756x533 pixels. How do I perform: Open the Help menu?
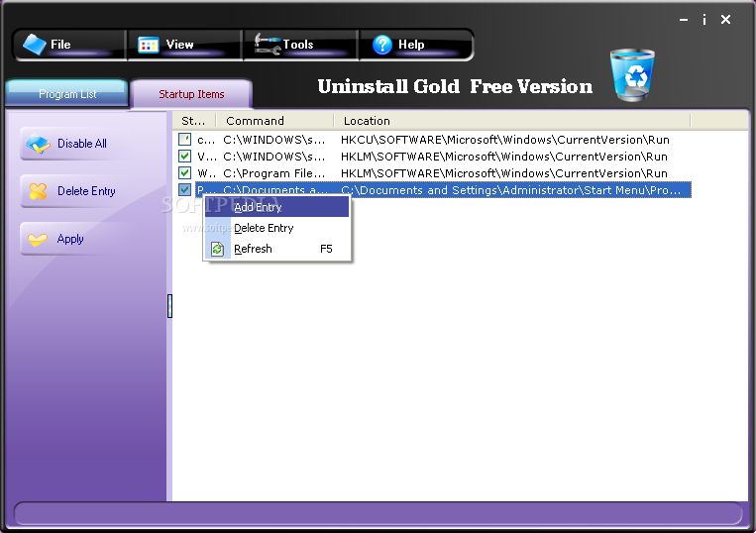tap(416, 45)
